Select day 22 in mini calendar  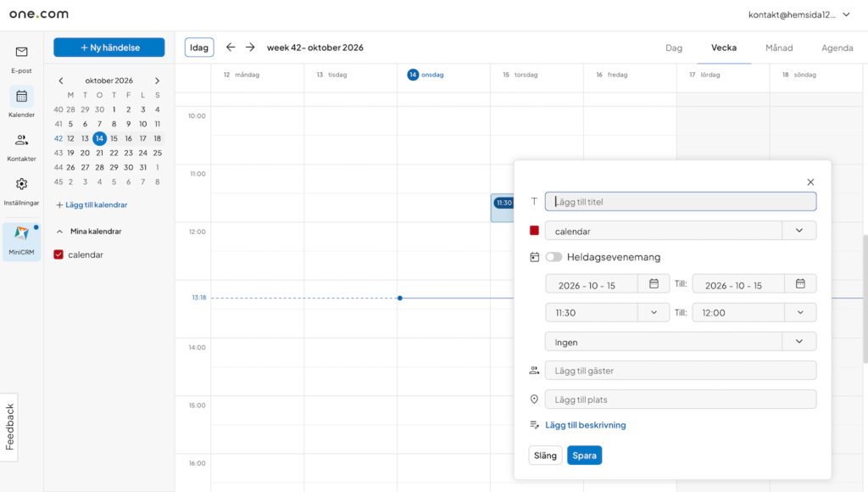pyautogui.click(x=114, y=153)
